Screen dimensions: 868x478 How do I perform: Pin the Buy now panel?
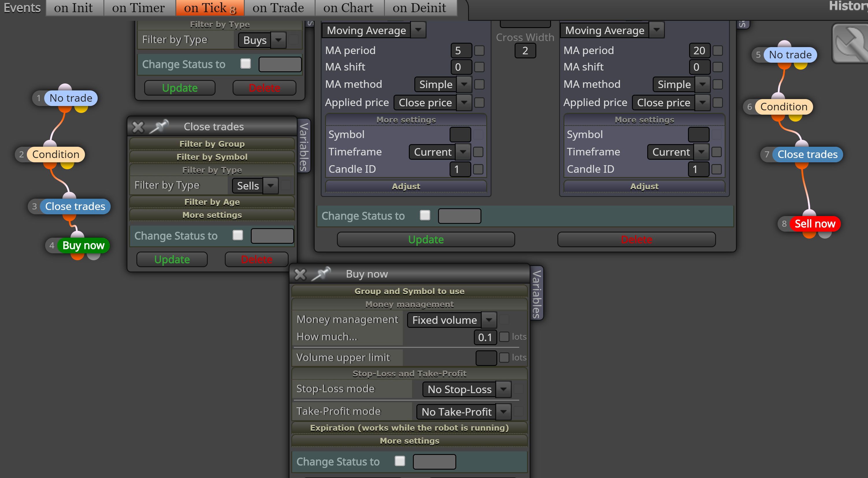(x=321, y=274)
